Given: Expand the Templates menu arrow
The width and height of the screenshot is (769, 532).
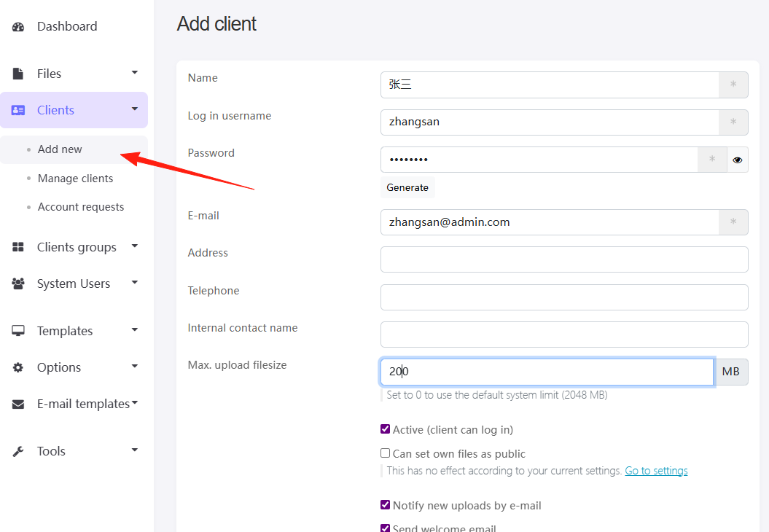Looking at the screenshot, I should [x=134, y=329].
